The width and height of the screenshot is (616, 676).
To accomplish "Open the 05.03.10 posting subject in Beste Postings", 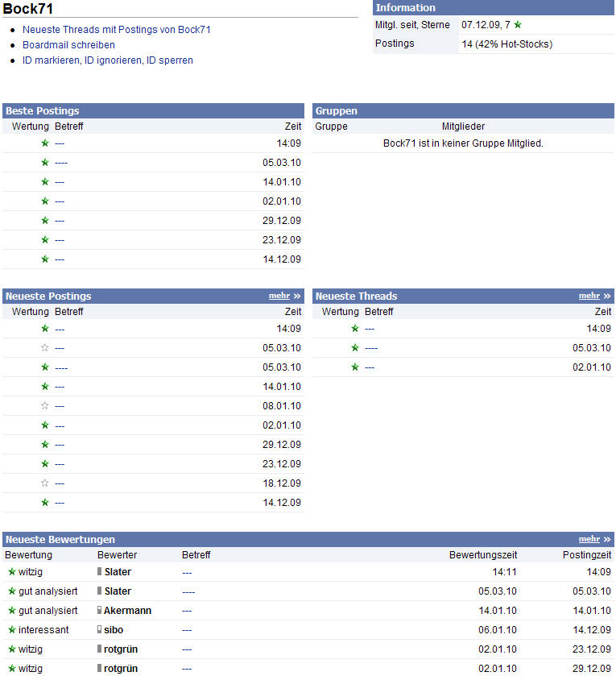I will (61, 163).
